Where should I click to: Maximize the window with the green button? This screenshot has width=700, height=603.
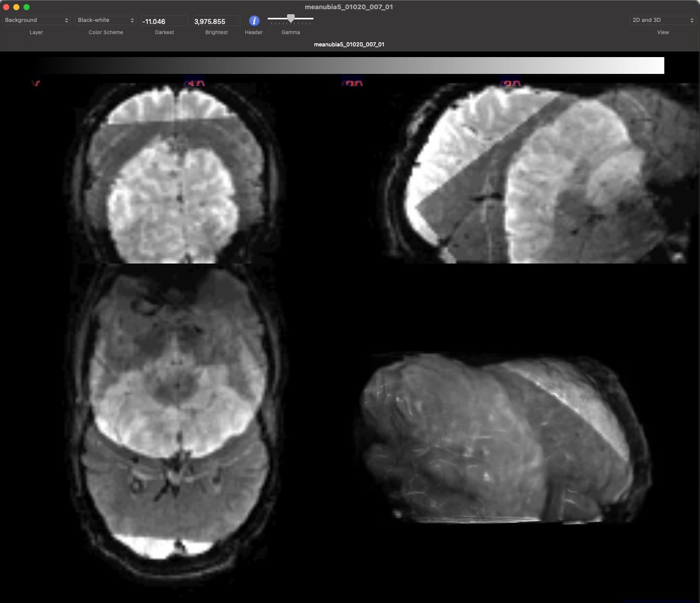pyautogui.click(x=27, y=7)
